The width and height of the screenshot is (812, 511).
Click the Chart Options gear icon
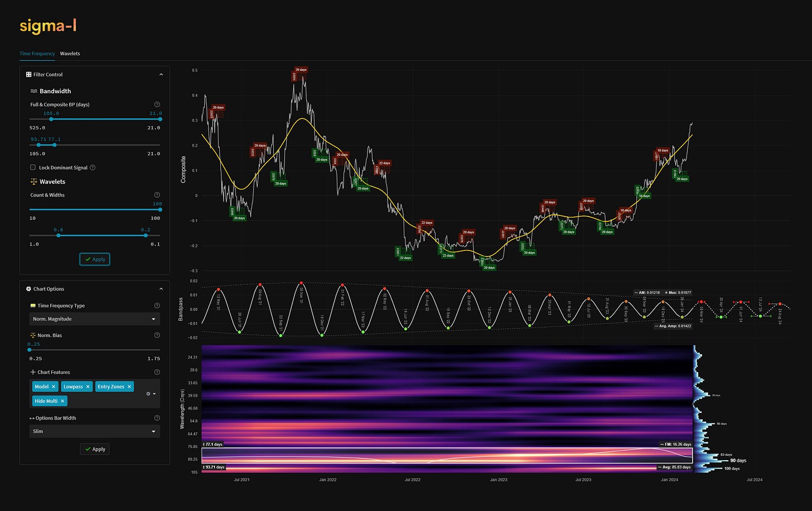tap(28, 288)
